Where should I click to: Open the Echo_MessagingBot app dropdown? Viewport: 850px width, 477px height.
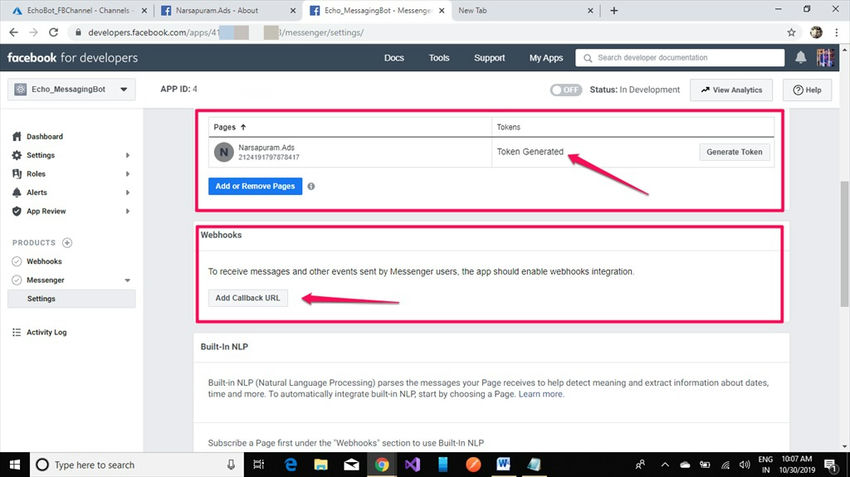click(x=71, y=89)
